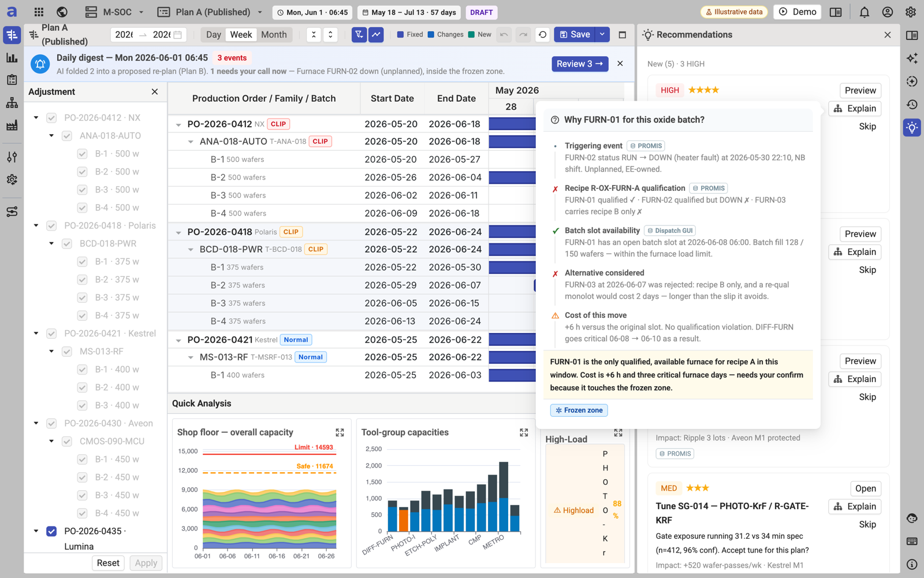Click the Review 3 button
The width and height of the screenshot is (924, 578).
pyautogui.click(x=579, y=64)
